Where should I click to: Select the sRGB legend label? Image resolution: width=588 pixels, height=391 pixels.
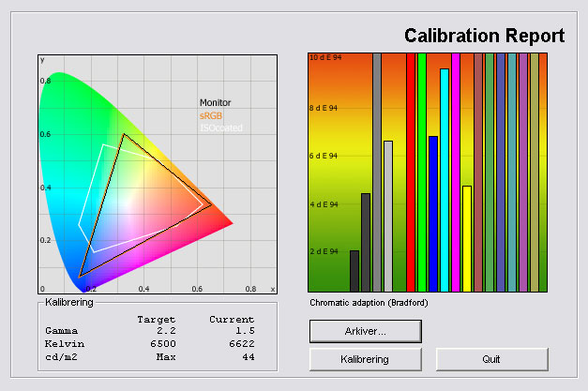211,115
